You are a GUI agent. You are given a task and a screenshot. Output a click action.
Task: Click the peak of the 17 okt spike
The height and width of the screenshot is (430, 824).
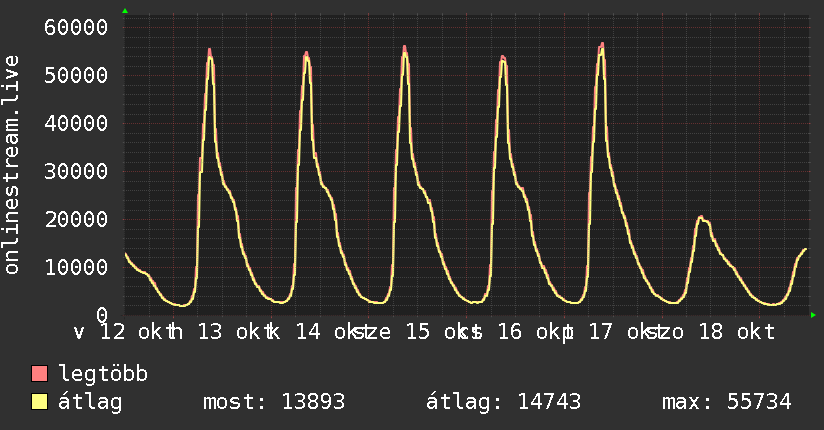(602, 44)
